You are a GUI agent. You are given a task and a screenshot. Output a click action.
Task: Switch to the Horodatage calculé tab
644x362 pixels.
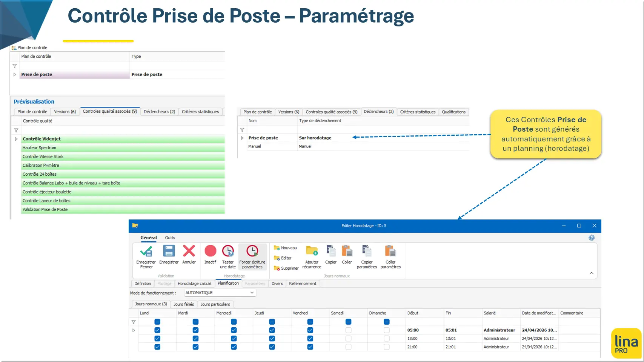[x=194, y=284]
